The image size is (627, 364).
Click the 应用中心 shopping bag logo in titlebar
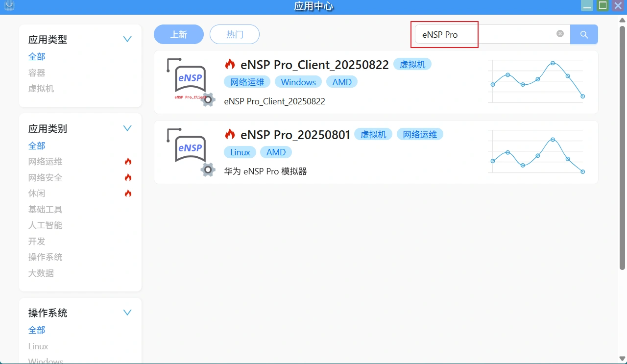8,6
